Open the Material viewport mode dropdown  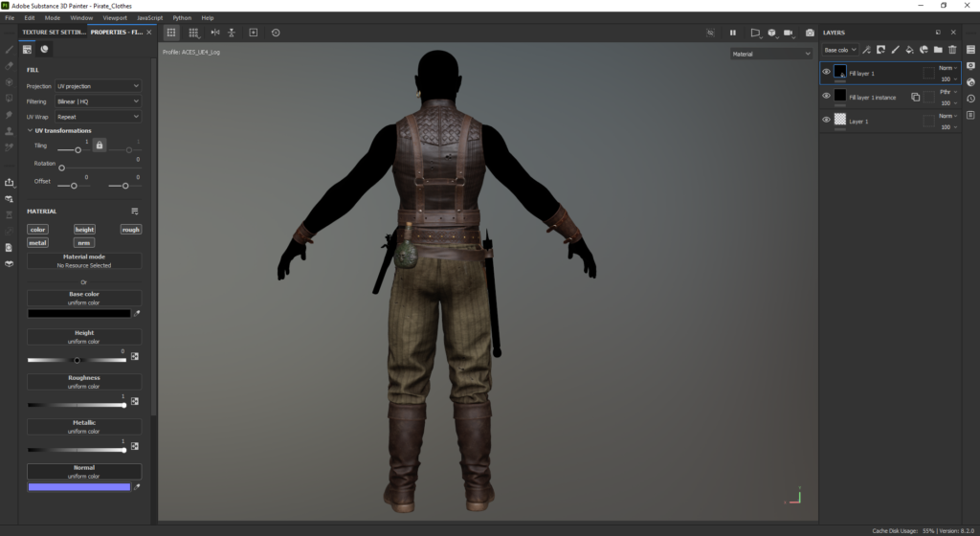pos(771,54)
